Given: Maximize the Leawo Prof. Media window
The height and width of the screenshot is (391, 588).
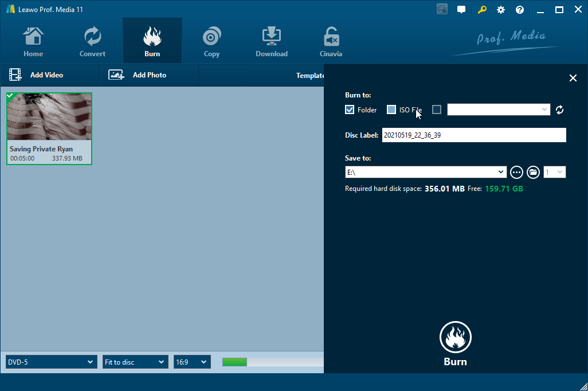Looking at the screenshot, I should click(x=559, y=10).
